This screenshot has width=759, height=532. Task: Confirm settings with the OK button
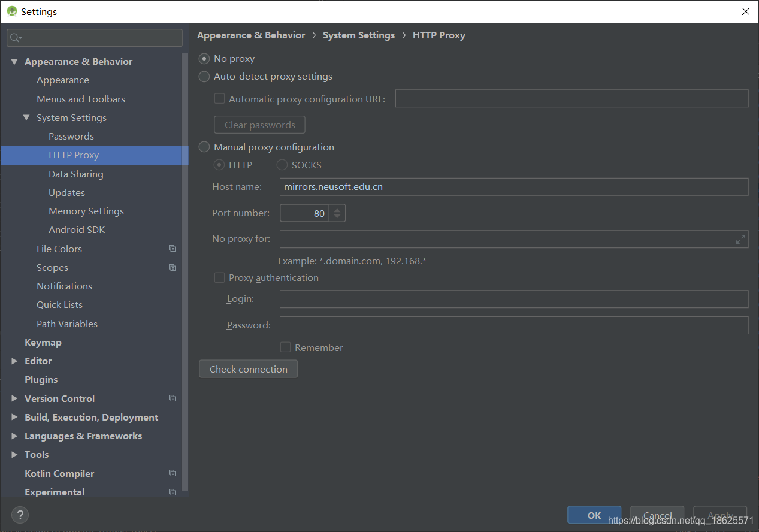coord(594,515)
